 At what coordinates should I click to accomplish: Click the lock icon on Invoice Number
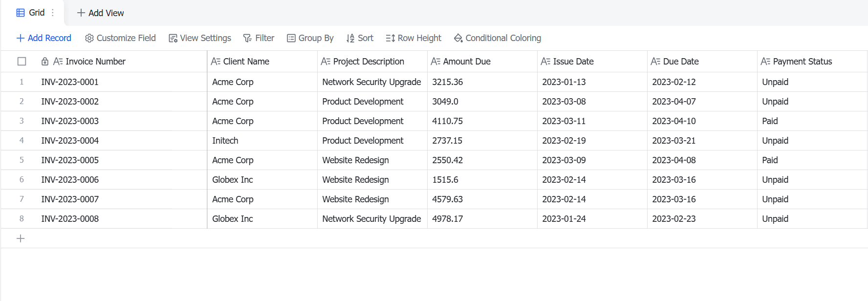click(45, 62)
